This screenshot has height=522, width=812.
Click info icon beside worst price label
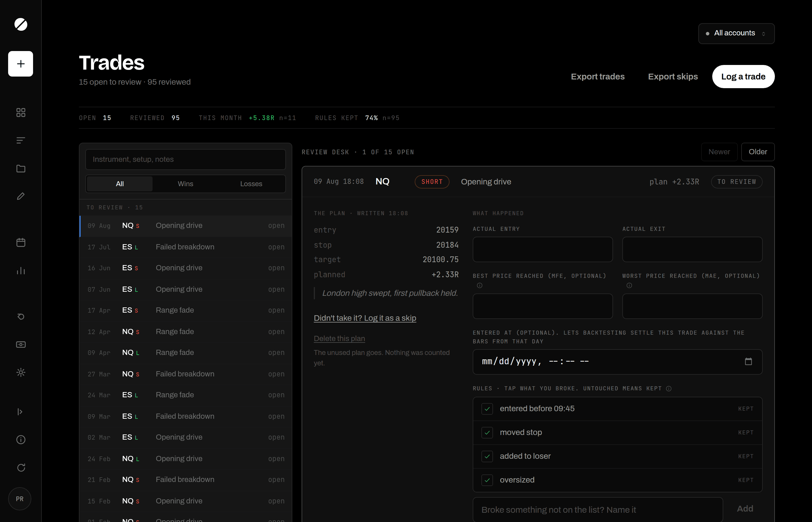629,285
